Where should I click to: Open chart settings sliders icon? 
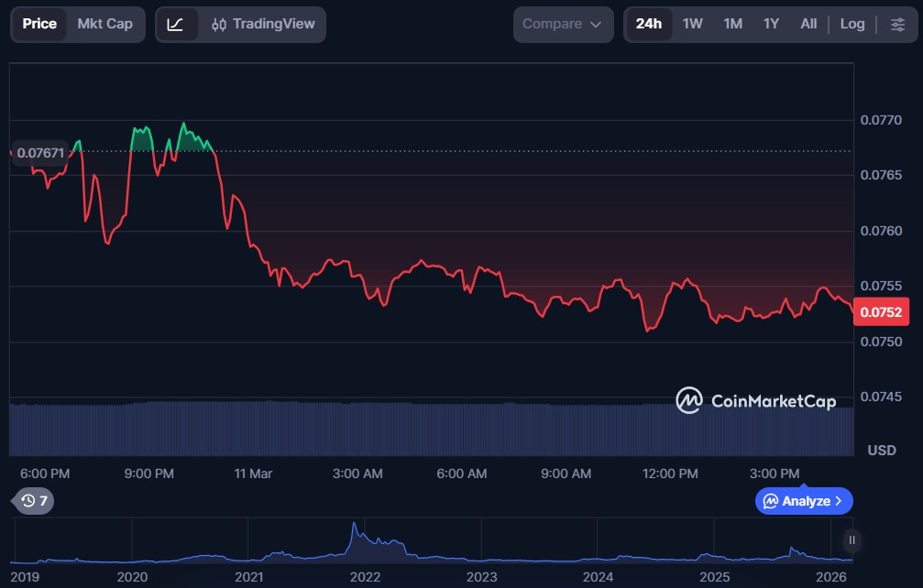pyautogui.click(x=897, y=24)
